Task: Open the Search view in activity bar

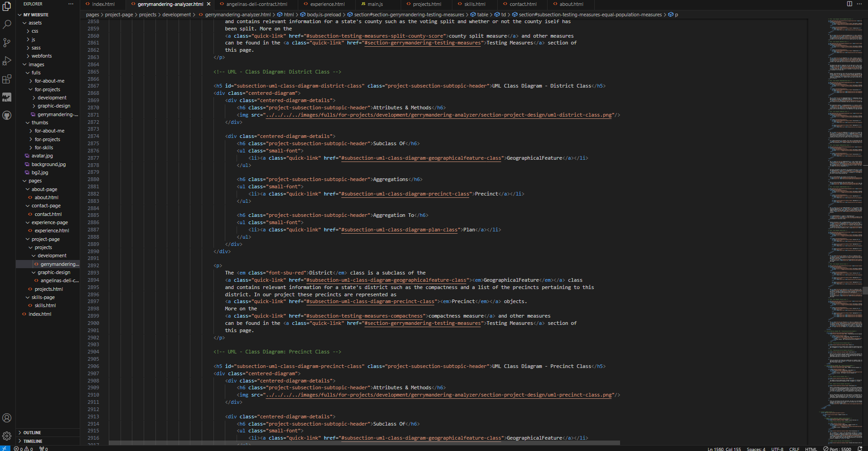Action: (7, 25)
